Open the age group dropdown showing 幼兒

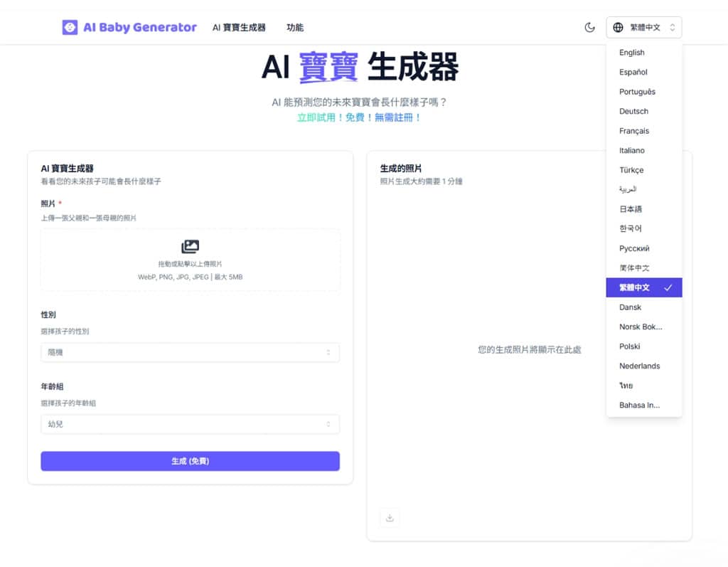191,424
